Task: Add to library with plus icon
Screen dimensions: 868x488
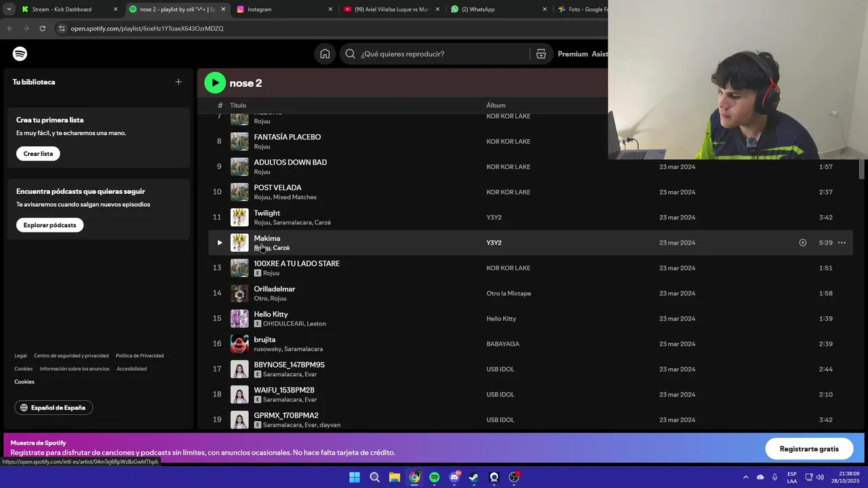Action: click(178, 82)
